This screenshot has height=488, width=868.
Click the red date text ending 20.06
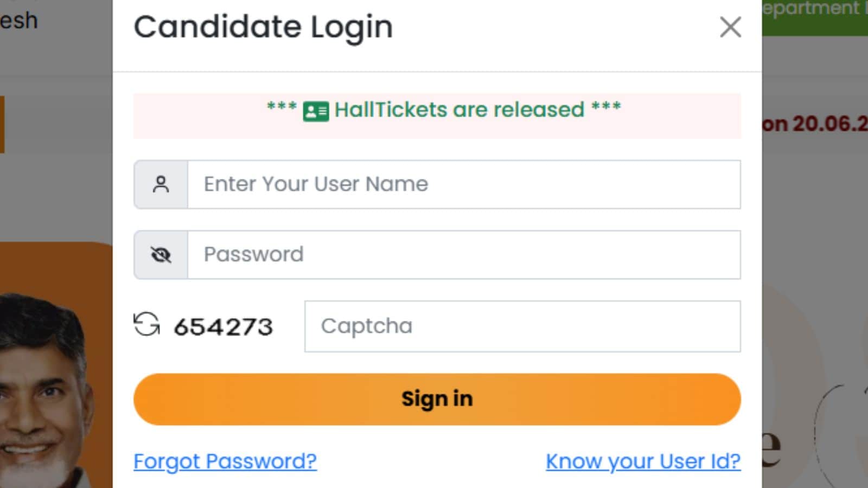click(x=815, y=124)
